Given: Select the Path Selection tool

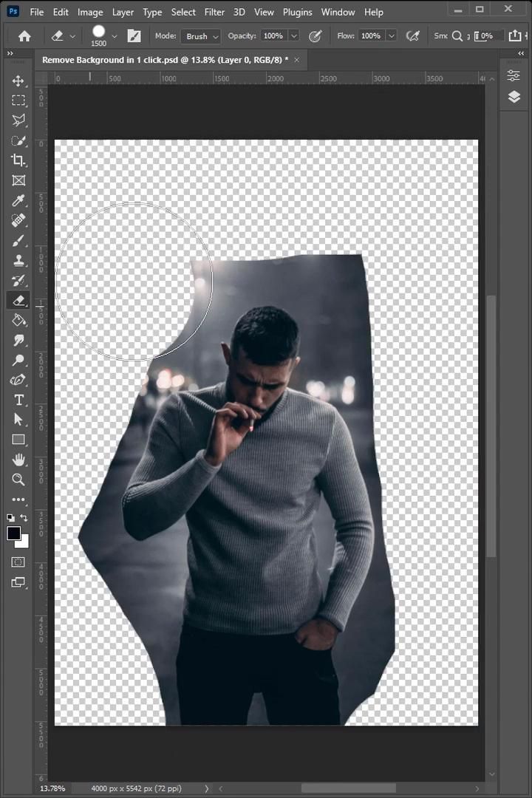Looking at the screenshot, I should coord(18,420).
